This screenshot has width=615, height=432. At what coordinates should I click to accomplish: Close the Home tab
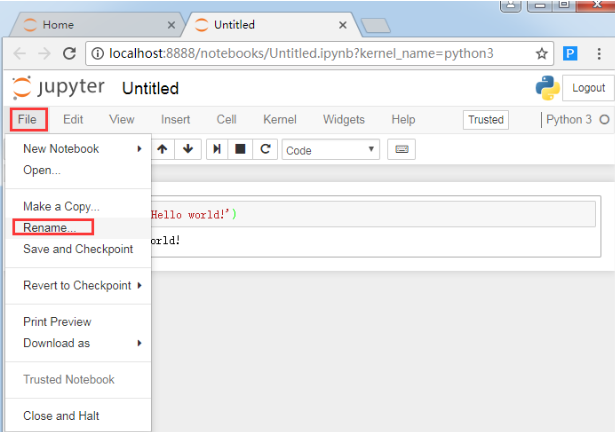[x=171, y=25]
